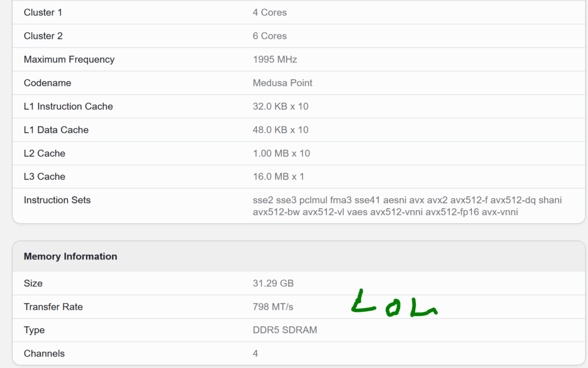The width and height of the screenshot is (588, 368).
Task: Click the Cluster 1 label
Action: pyautogui.click(x=42, y=13)
